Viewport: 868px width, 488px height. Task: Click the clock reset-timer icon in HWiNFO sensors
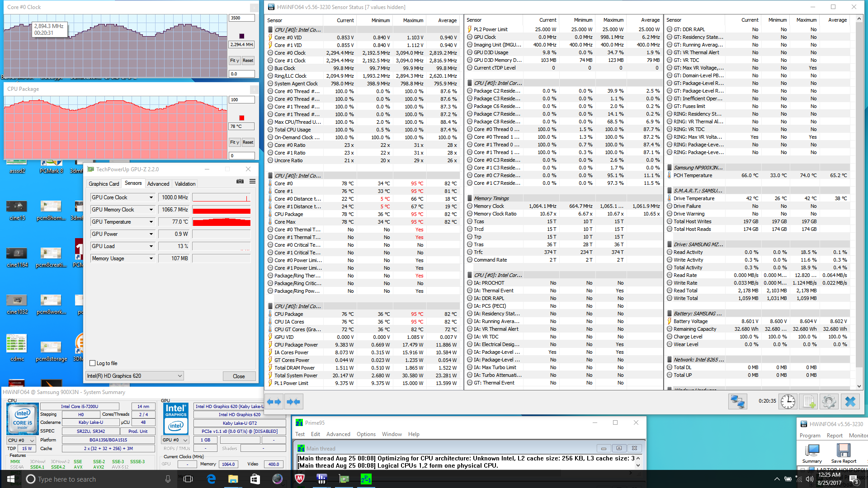pyautogui.click(x=788, y=402)
